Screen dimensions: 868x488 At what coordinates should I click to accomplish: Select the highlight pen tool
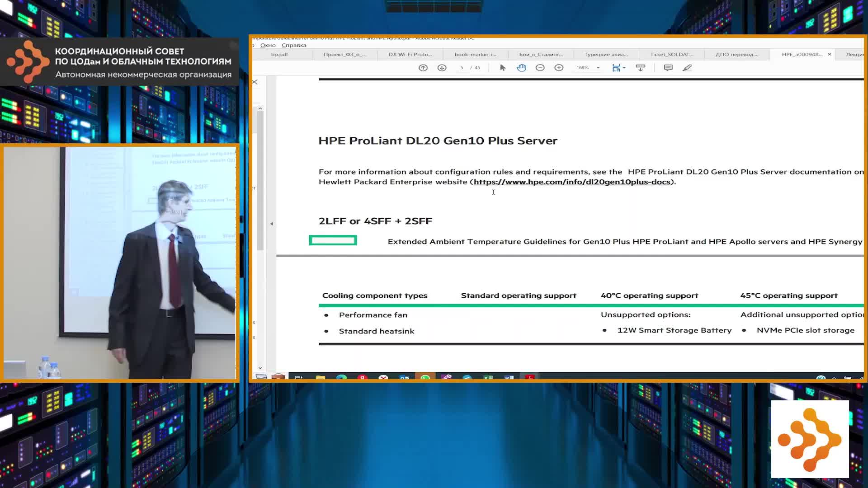(x=687, y=68)
